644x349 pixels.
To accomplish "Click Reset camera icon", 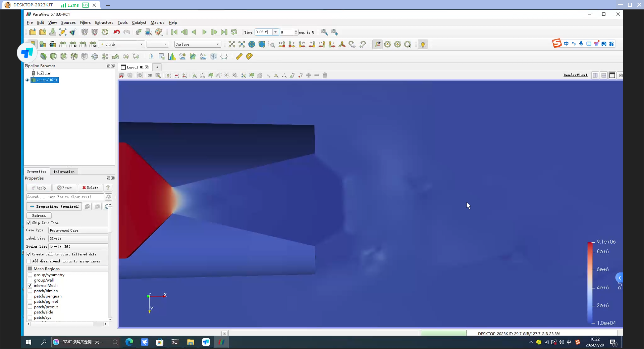I will [x=231, y=44].
